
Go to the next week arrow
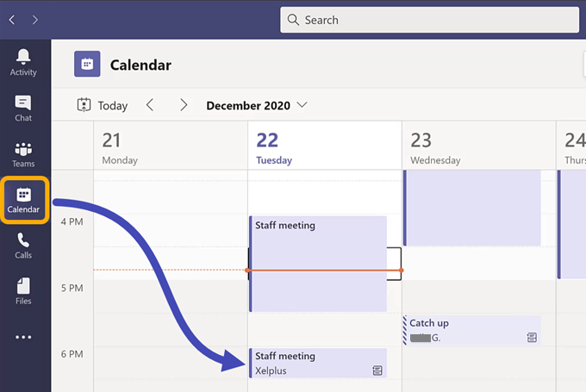point(184,105)
